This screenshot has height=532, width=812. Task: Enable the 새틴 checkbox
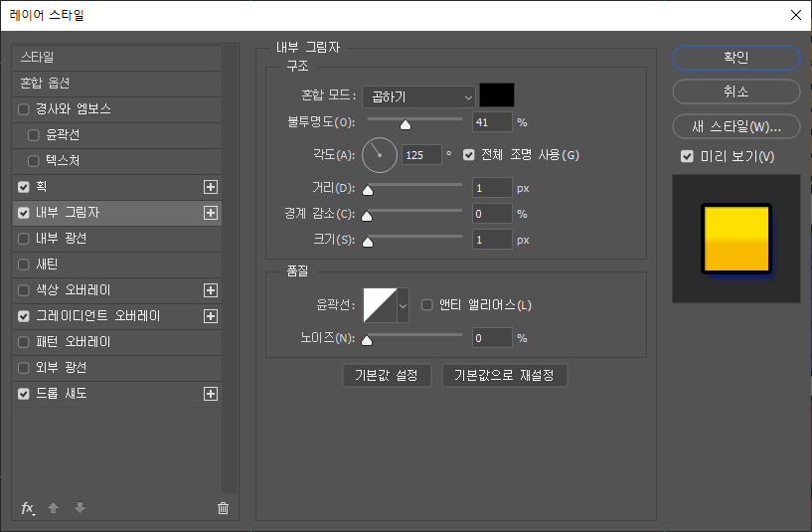[23, 265]
